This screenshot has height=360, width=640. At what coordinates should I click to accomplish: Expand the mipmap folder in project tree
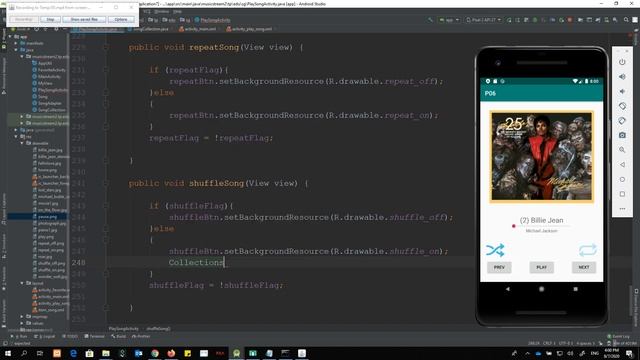22,316
